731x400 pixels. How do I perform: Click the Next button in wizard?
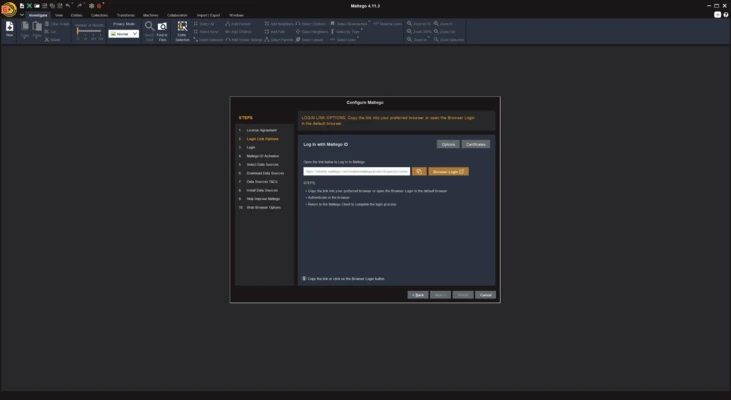[x=440, y=295]
